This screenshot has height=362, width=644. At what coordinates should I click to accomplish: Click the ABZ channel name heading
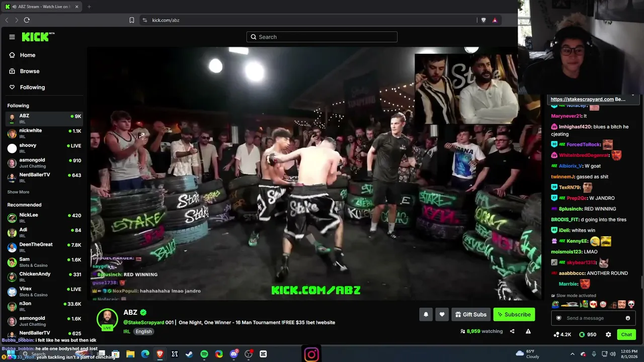click(130, 312)
